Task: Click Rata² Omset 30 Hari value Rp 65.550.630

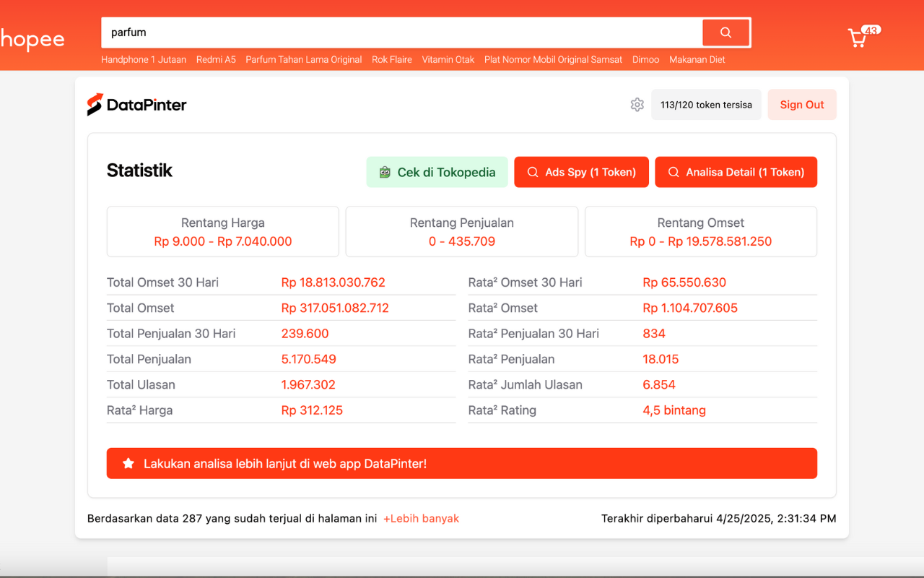Action: click(684, 282)
